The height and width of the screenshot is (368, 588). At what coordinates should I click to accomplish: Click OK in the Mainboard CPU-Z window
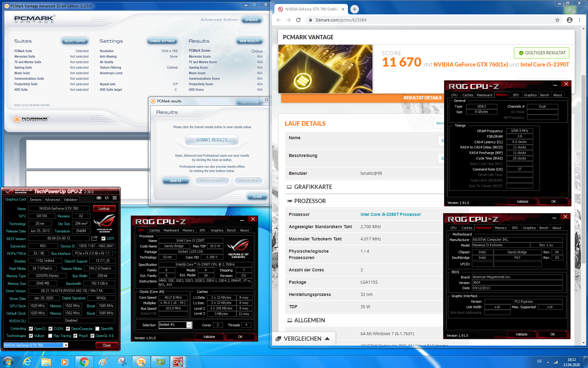[x=553, y=334]
